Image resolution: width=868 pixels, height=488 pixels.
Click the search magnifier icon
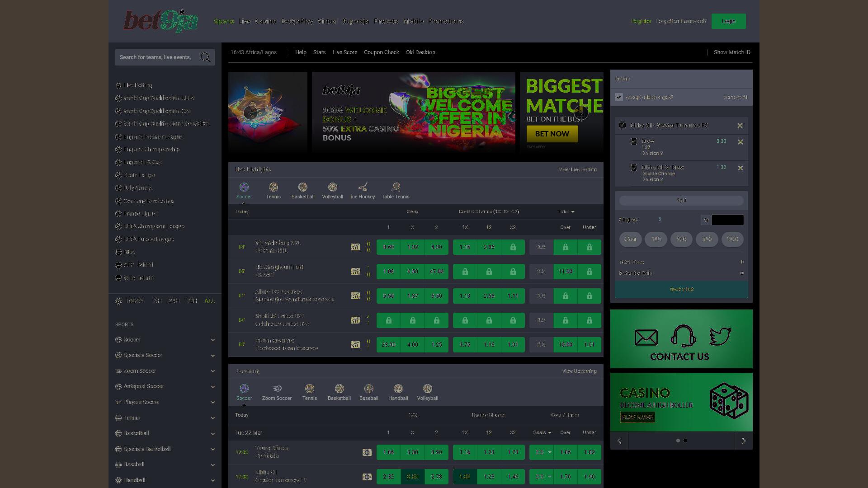pyautogui.click(x=205, y=57)
